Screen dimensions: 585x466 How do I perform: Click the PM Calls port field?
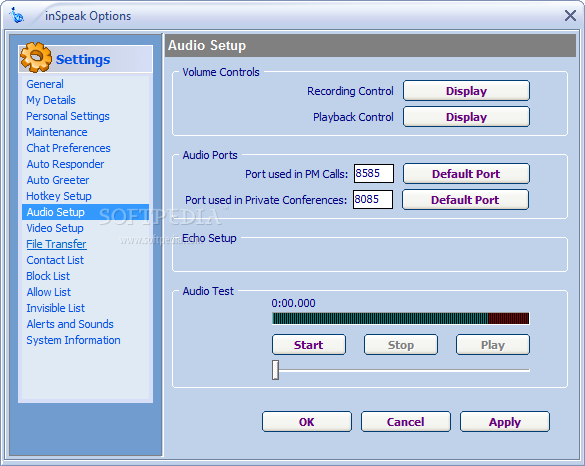[373, 173]
